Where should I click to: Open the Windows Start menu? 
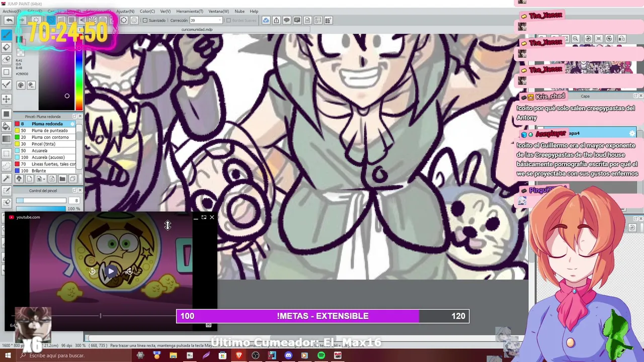pos(8,355)
